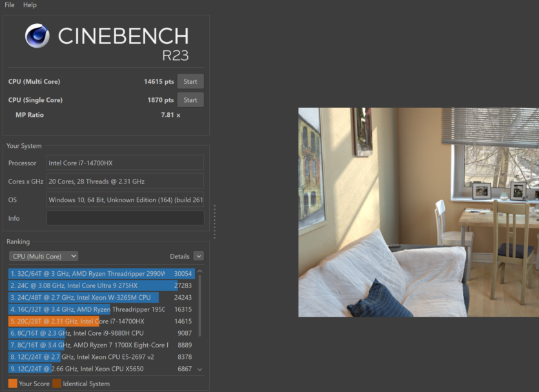Click the CPU (Single Core) score label
Viewport: 539px width, 392px height.
click(36, 100)
